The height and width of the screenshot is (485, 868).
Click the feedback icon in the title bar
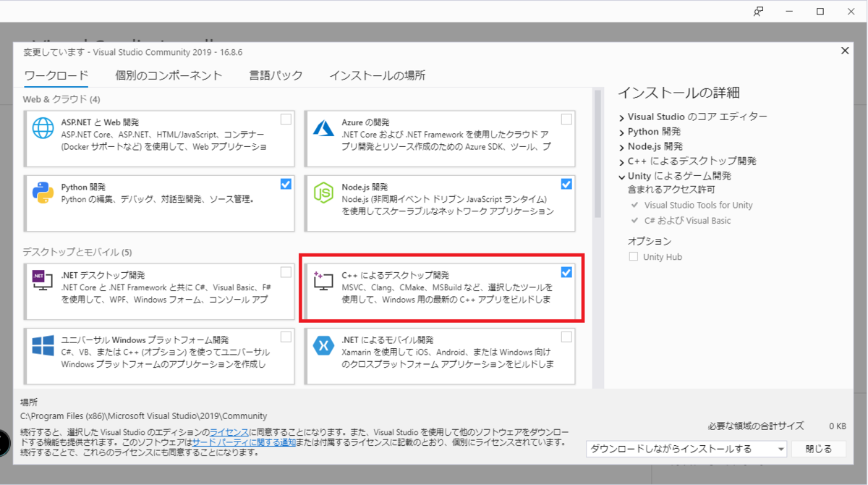(x=757, y=12)
